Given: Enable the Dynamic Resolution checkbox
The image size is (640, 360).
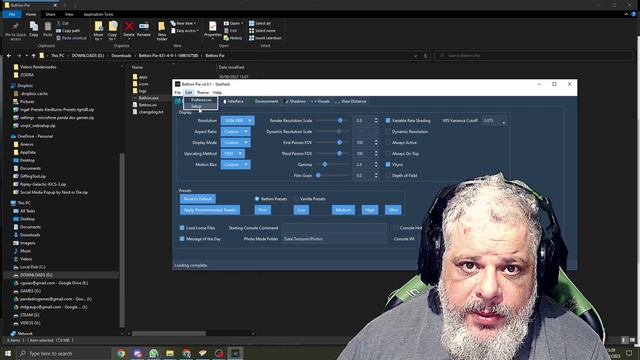Looking at the screenshot, I should pyautogui.click(x=388, y=131).
